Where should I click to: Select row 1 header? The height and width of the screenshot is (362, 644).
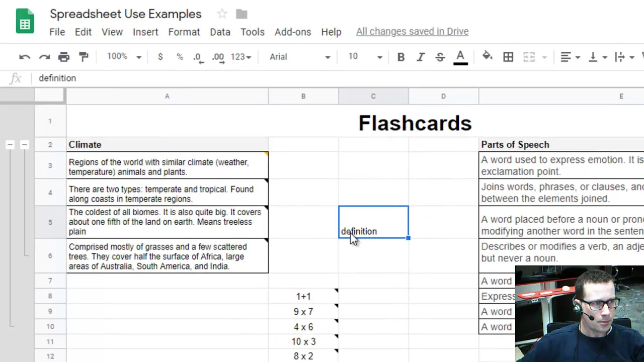pos(50,121)
